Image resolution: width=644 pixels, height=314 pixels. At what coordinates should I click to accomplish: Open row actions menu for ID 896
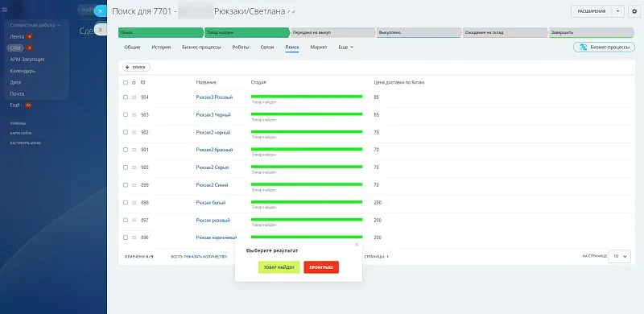pyautogui.click(x=134, y=238)
